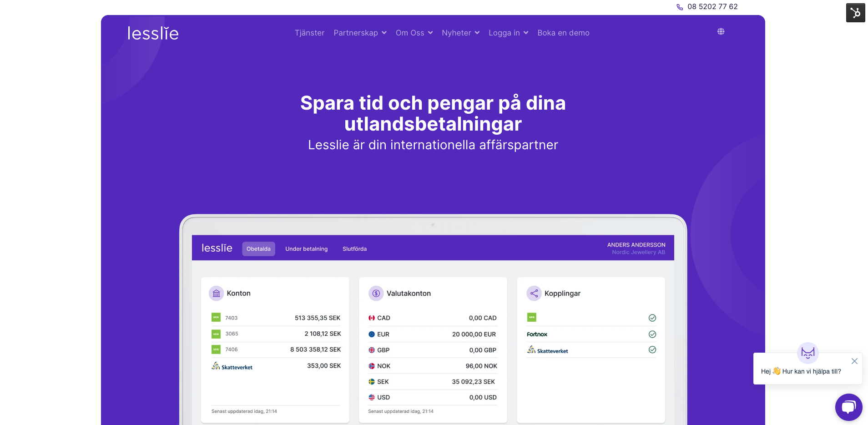Open the HubSpot icon in top corner
Screen dimensions: 868x425
point(855,13)
